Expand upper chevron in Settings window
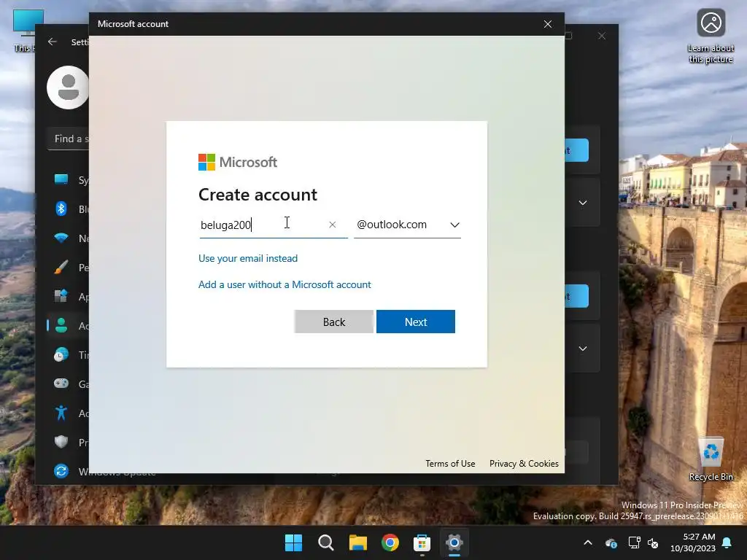 point(583,203)
